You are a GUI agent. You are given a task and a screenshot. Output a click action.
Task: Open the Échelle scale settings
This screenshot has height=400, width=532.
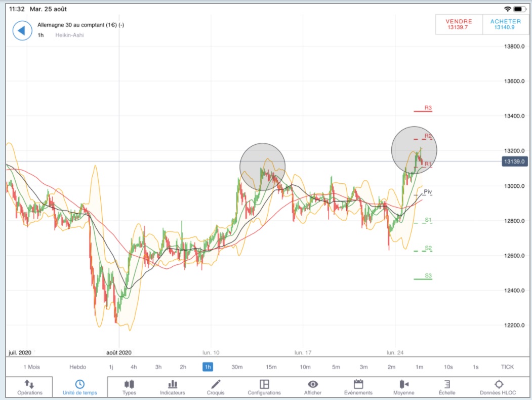click(x=447, y=387)
